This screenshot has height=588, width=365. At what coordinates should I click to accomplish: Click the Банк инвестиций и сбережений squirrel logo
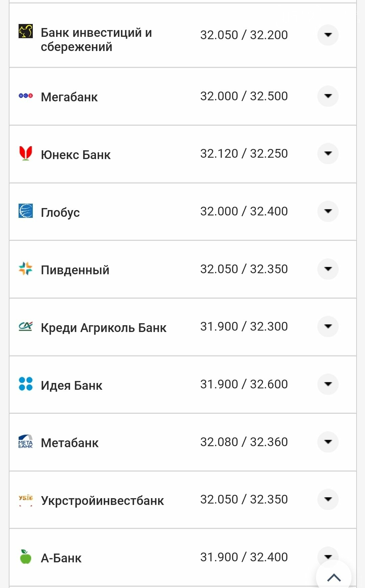[26, 31]
